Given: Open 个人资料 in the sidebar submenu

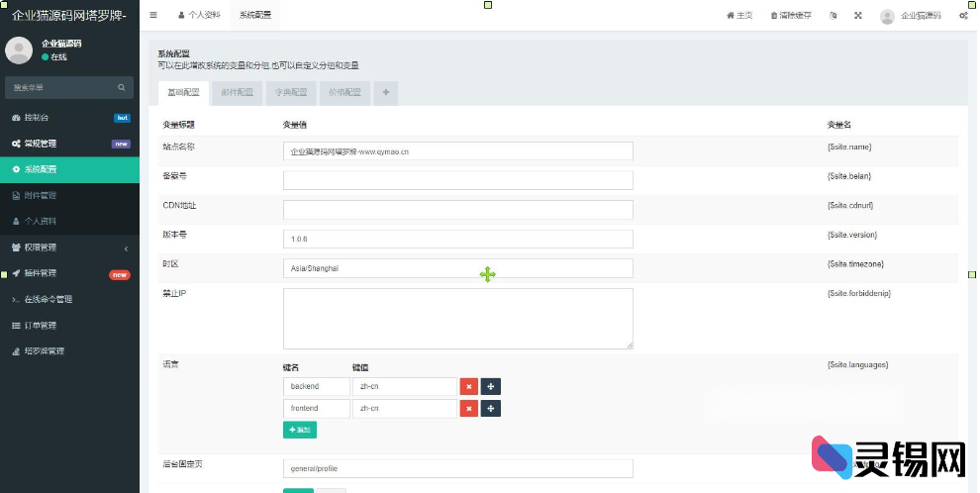Looking at the screenshot, I should (x=69, y=221).
